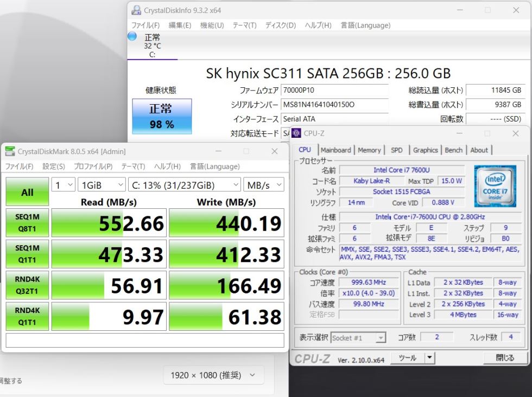Open プロファイル(P) menu in CrystalDiskMark
This screenshot has width=532, height=397.
(x=93, y=167)
